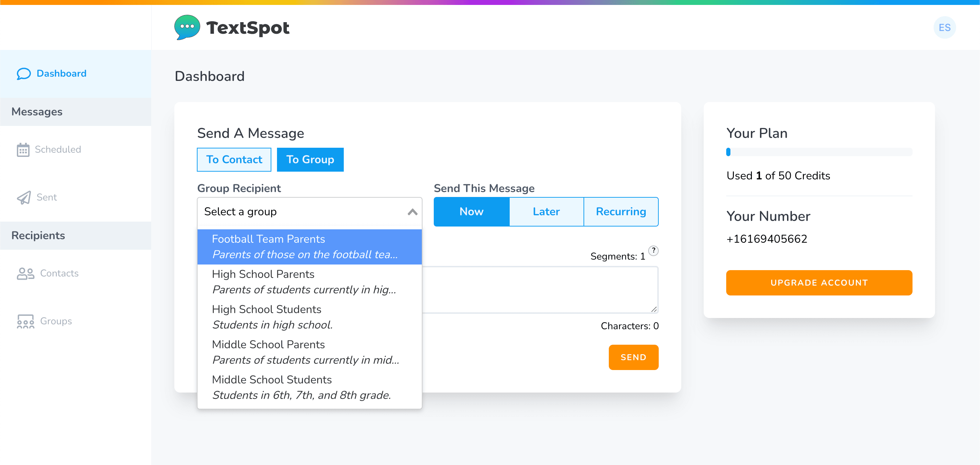The image size is (980, 465).
Task: Click the orange SEND button
Action: [x=633, y=357]
